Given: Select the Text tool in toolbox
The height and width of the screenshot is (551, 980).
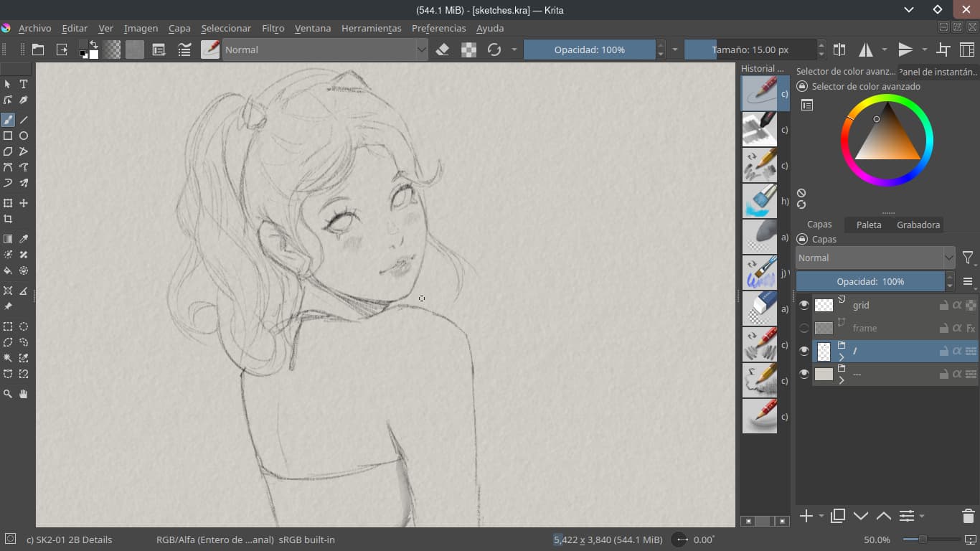Looking at the screenshot, I should tap(24, 84).
